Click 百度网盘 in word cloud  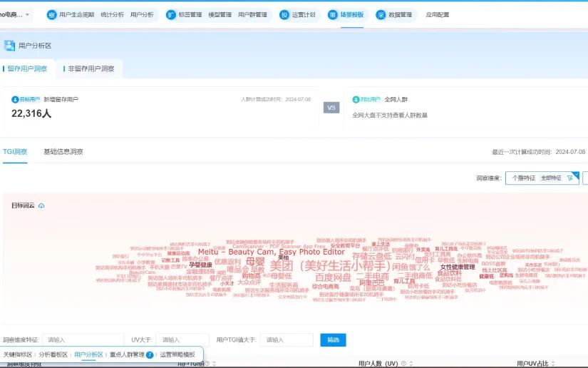333,277
